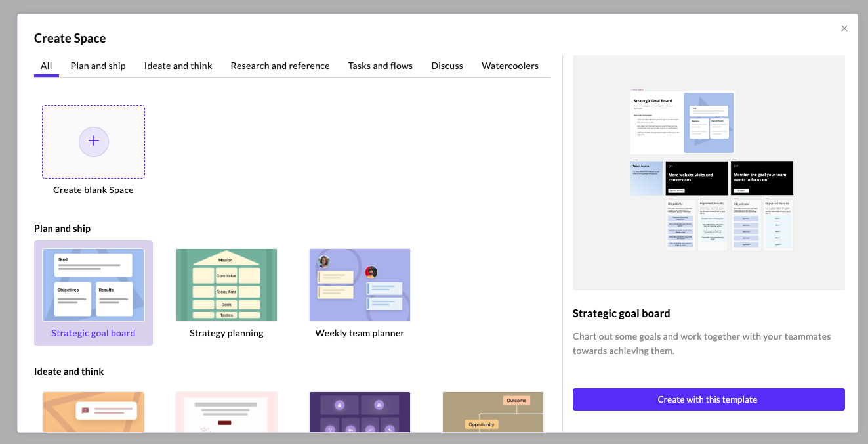Click the plus icon to create blank Space
Screen dimensions: 868x444
coord(94,142)
